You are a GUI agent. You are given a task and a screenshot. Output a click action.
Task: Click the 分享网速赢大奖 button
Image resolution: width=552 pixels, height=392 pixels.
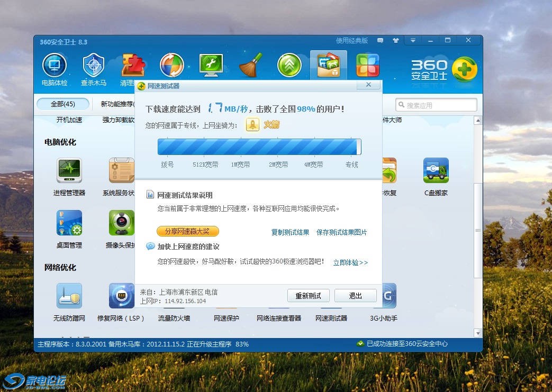coord(188,231)
